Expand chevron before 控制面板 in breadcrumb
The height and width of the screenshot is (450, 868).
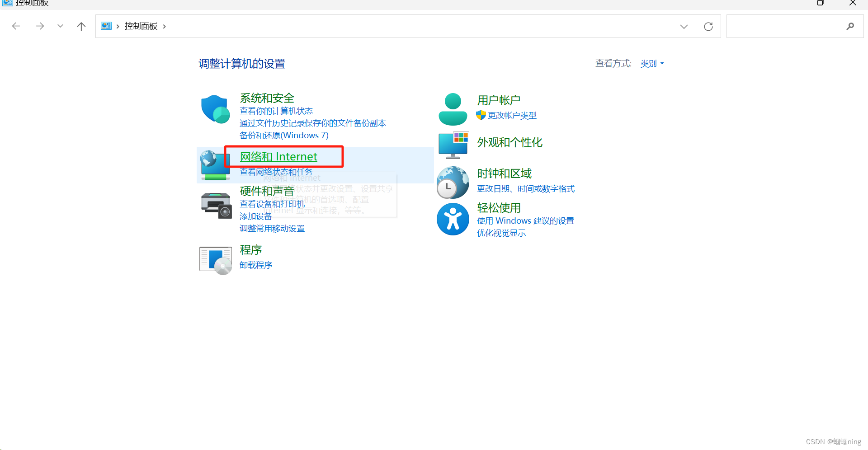coord(118,26)
